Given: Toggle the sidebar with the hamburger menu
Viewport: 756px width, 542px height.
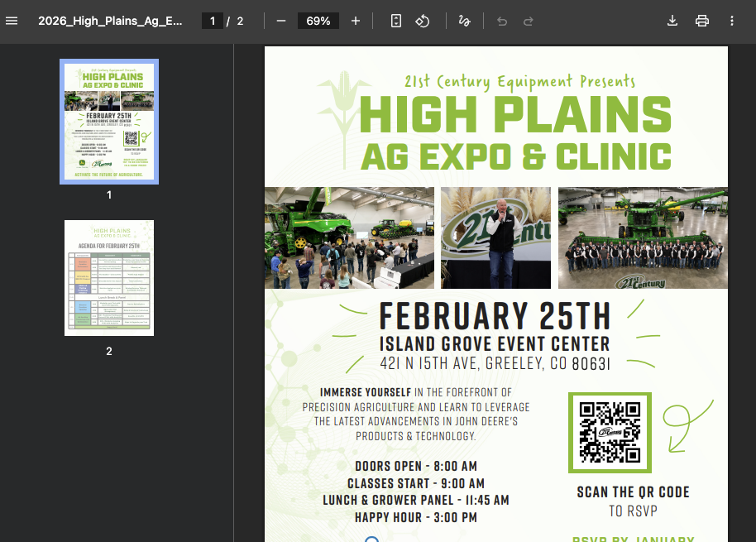Looking at the screenshot, I should (12, 21).
